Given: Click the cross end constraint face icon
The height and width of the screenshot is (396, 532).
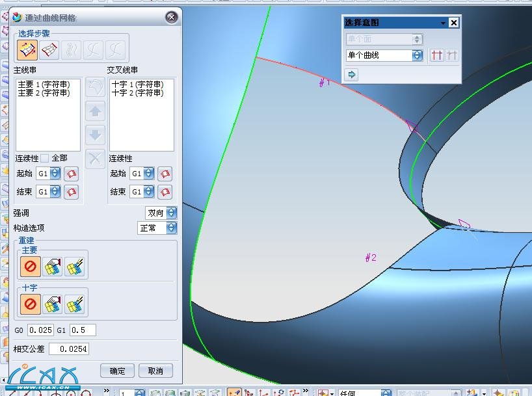Looking at the screenshot, I should pos(165,192).
